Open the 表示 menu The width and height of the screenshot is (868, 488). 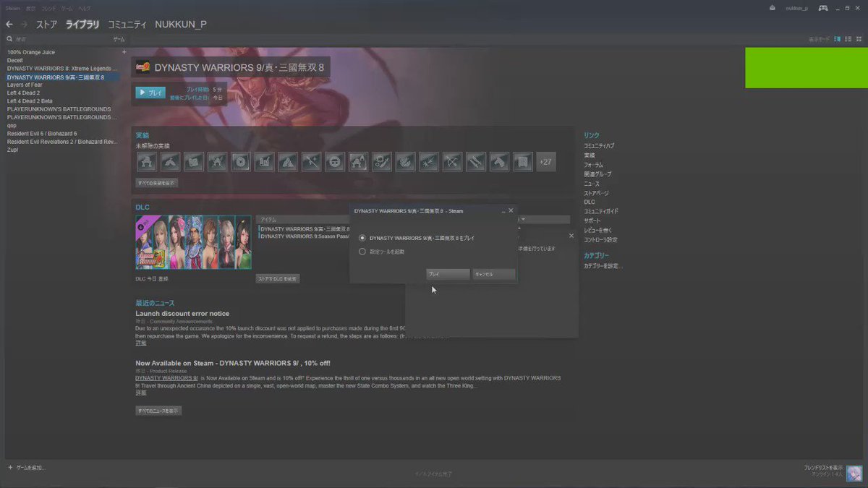pos(30,8)
